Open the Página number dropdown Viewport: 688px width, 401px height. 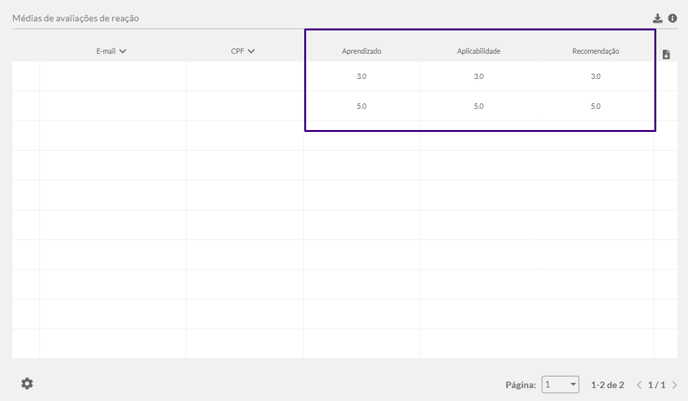click(x=560, y=384)
